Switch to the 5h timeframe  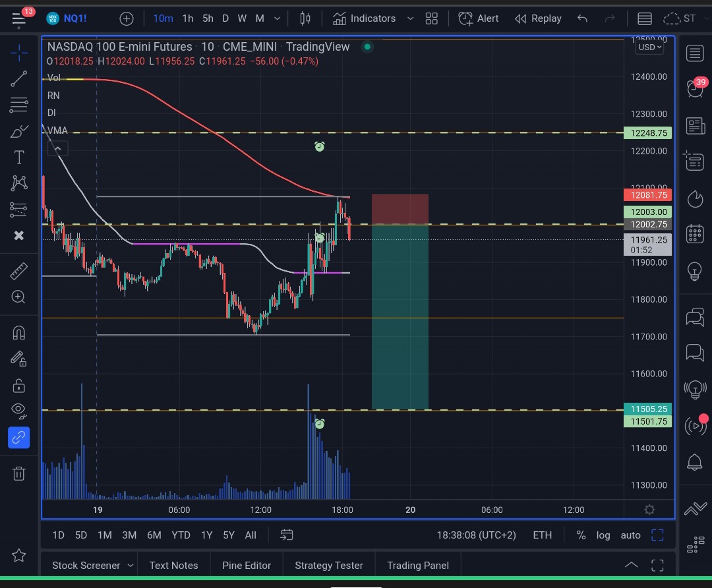click(208, 18)
